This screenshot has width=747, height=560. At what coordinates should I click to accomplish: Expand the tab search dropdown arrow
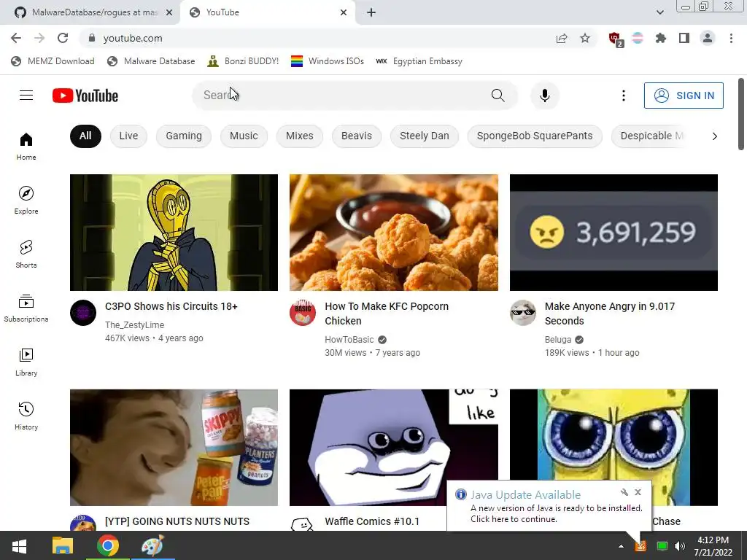click(x=659, y=12)
